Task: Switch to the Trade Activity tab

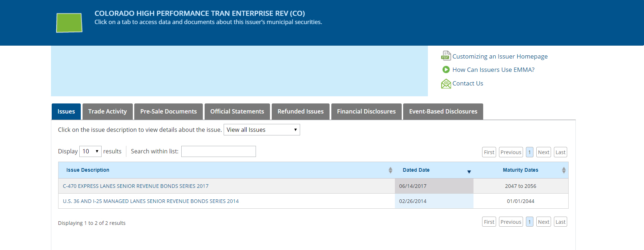Action: (x=107, y=112)
